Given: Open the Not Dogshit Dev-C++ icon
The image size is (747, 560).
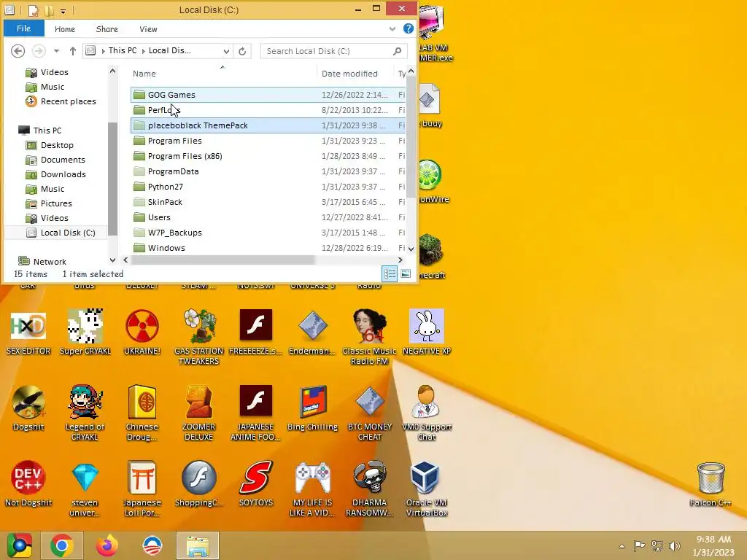Looking at the screenshot, I should pyautogui.click(x=28, y=478).
